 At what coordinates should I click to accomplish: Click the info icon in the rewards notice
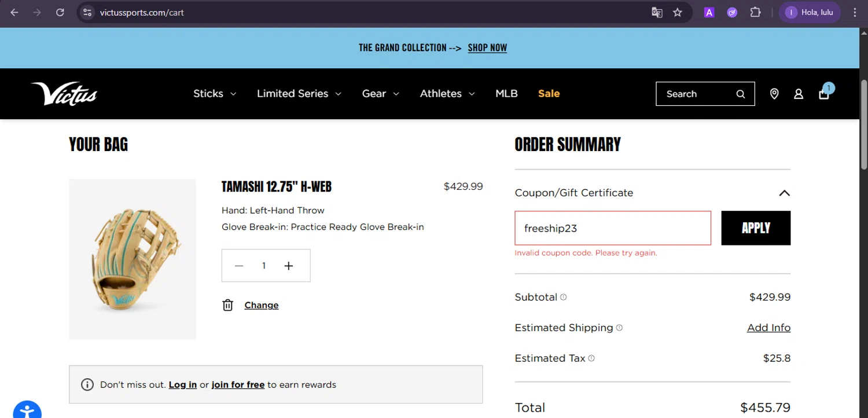tap(87, 384)
